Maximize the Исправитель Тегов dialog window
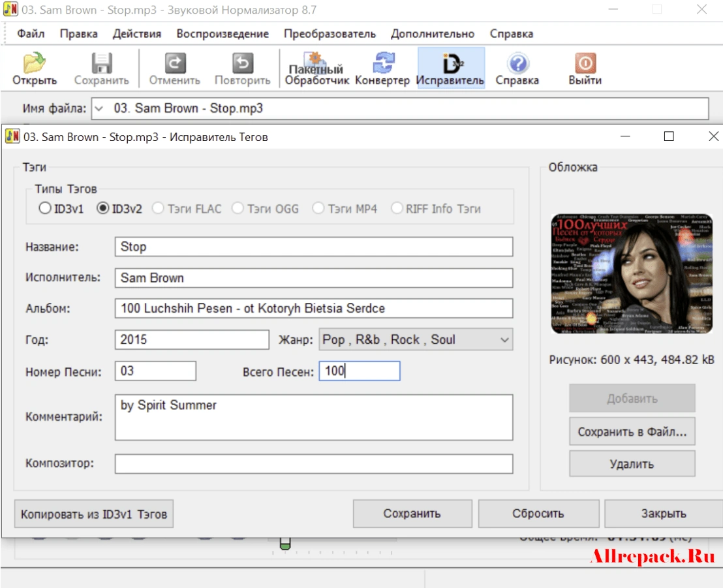 tap(669, 136)
